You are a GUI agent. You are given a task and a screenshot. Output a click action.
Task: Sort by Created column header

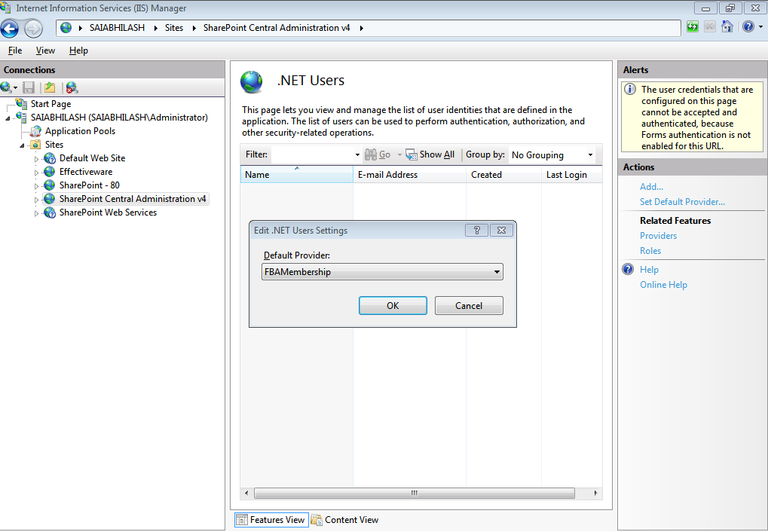pos(503,174)
